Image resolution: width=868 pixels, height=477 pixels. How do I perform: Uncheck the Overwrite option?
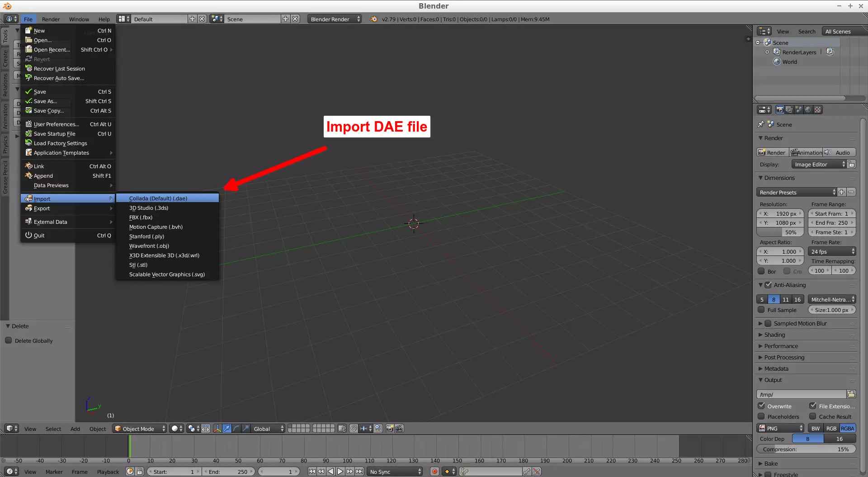click(x=761, y=406)
